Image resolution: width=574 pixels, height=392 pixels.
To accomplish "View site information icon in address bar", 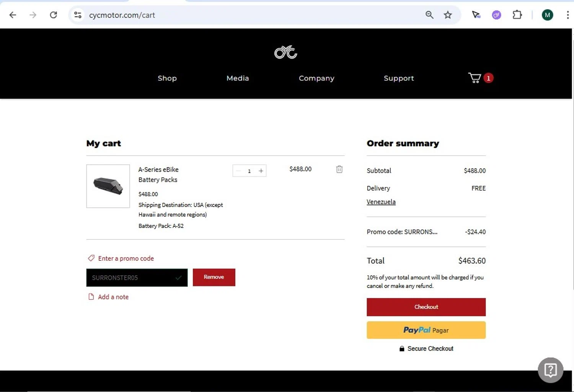I will point(78,15).
